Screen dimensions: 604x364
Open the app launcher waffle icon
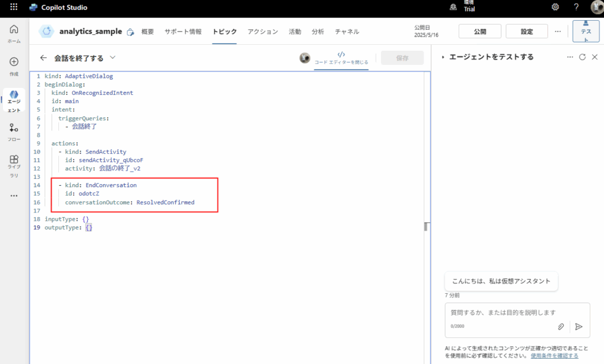click(x=14, y=7)
